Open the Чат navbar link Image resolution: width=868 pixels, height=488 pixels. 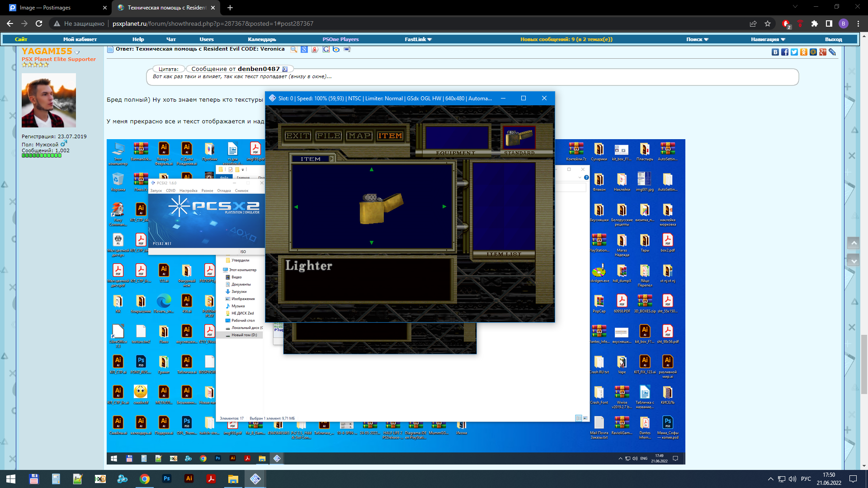[x=171, y=39]
